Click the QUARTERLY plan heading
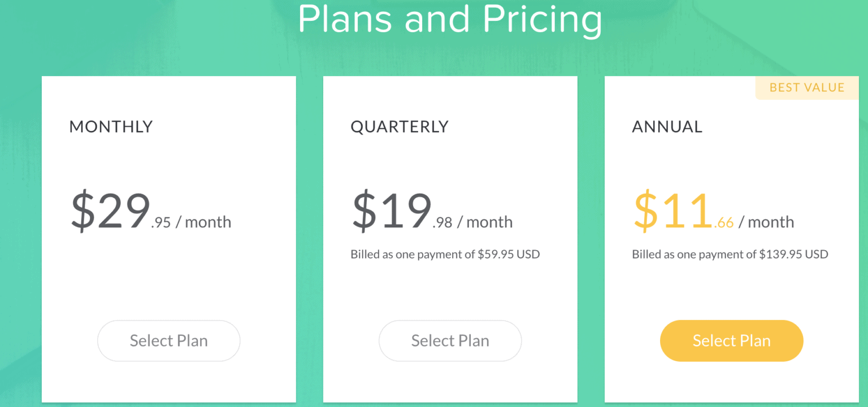The height and width of the screenshot is (407, 868). pyautogui.click(x=400, y=126)
